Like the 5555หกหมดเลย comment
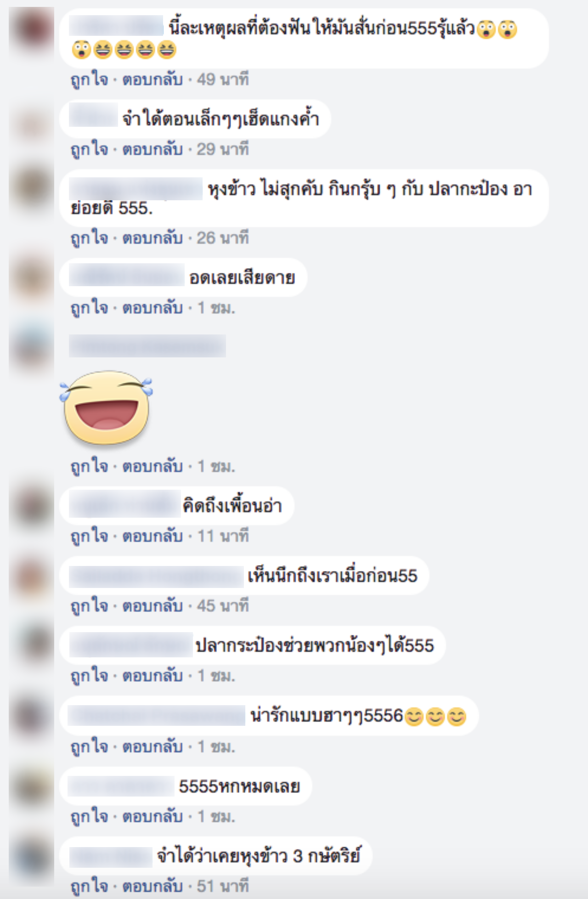The height and width of the screenshot is (899, 588). (x=89, y=816)
